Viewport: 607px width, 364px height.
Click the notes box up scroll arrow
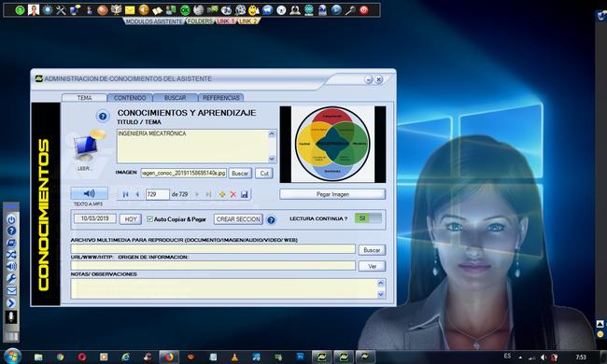tap(380, 283)
